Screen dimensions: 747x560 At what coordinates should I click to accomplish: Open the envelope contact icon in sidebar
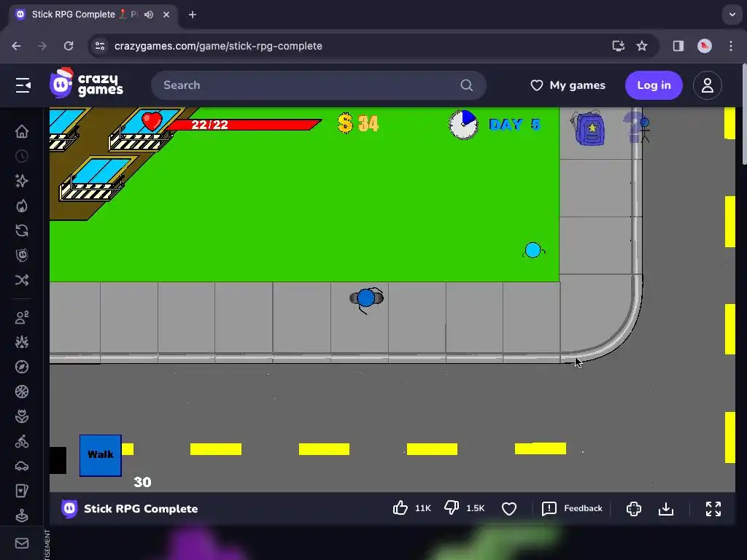22,543
